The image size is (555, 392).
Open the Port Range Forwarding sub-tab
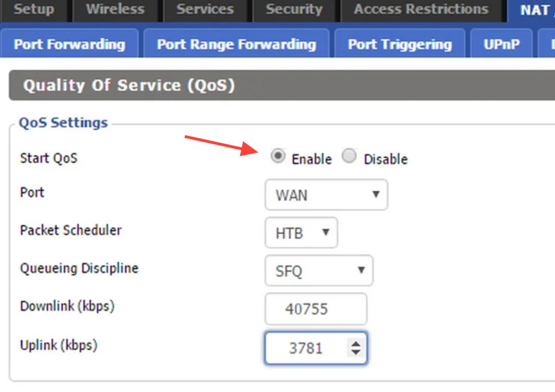coord(237,44)
